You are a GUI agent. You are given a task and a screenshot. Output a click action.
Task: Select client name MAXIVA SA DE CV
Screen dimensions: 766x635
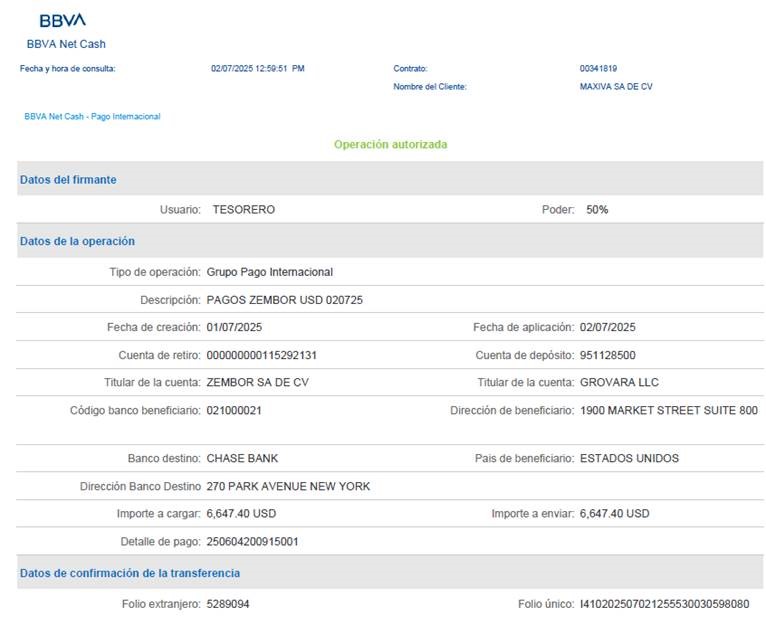pyautogui.click(x=616, y=86)
